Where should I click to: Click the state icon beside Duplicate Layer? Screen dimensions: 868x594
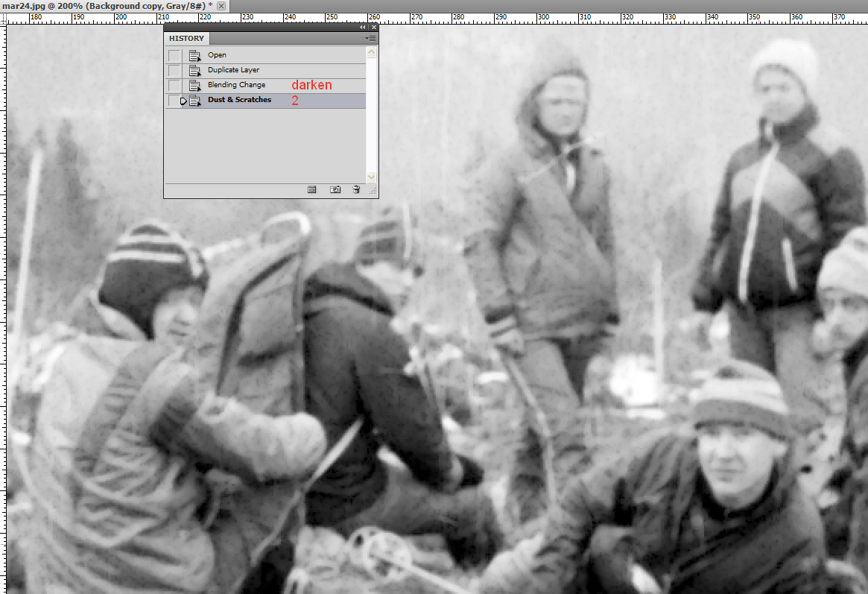click(195, 70)
